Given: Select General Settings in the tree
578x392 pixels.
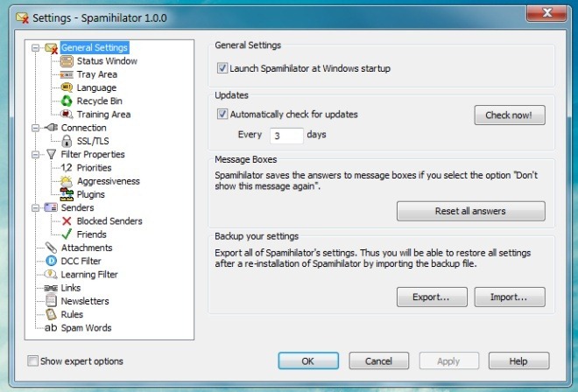Looking at the screenshot, I should [95, 47].
